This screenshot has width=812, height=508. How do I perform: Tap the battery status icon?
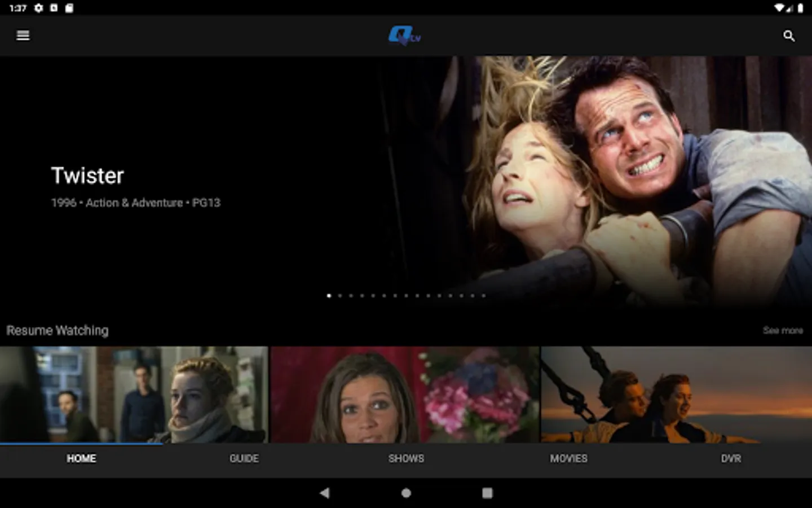coord(800,8)
